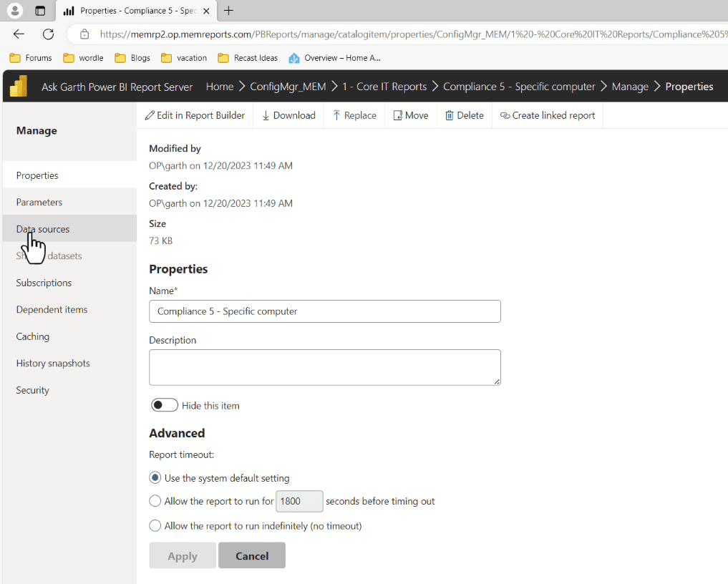
Task: Select Properties in Manage sidebar
Action: [x=69, y=175]
